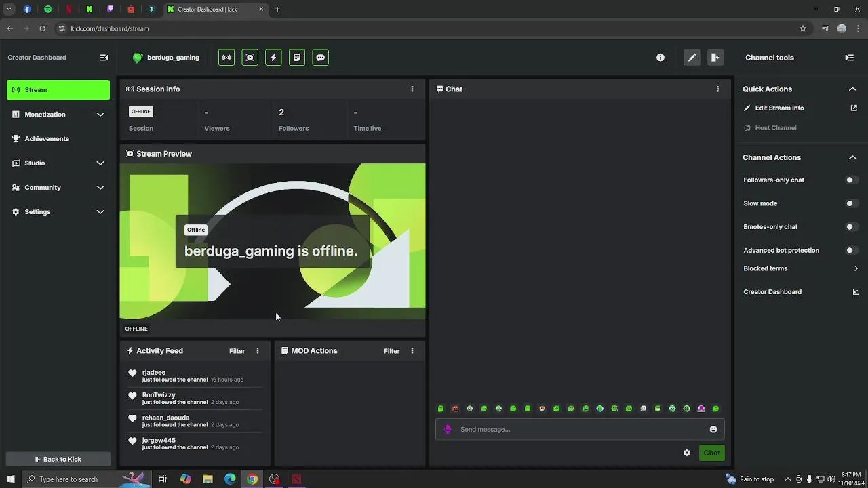
Task: Collapse the Creator Dashboard sidebar icon
Action: (104, 58)
